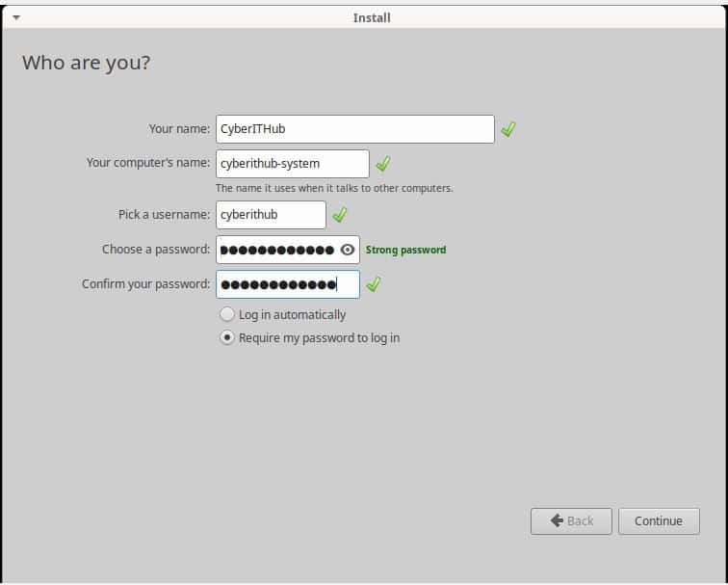
Task: Click green checkmark beside computer's name
Action: (x=383, y=164)
